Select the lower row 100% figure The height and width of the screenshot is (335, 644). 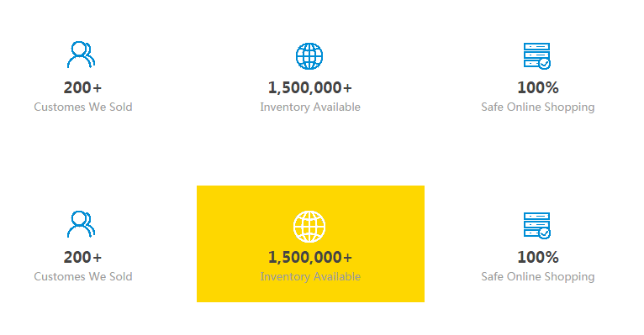[x=537, y=258]
